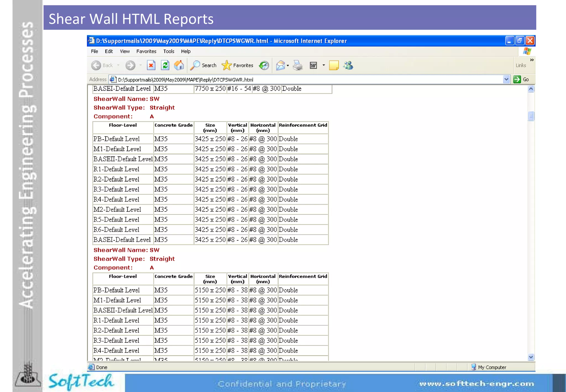Click 'Reinforcement Grid' header in first table
Image resolution: width=566 pixels, height=392 pixels.
tap(303, 125)
